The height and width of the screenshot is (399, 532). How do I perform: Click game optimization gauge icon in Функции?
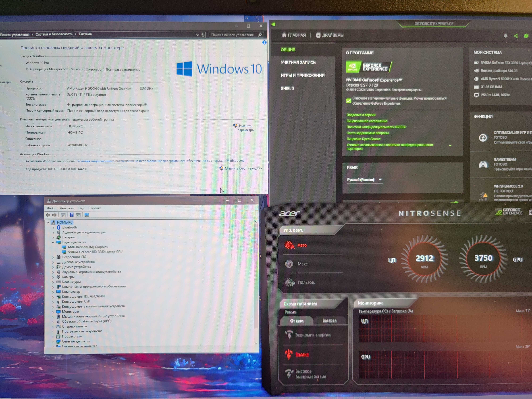483,138
